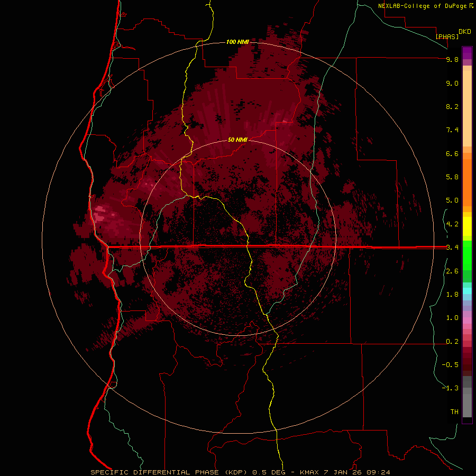This screenshot has height=476, width=476.
Task: Click the [PHAS] units label
Action: click(x=447, y=36)
